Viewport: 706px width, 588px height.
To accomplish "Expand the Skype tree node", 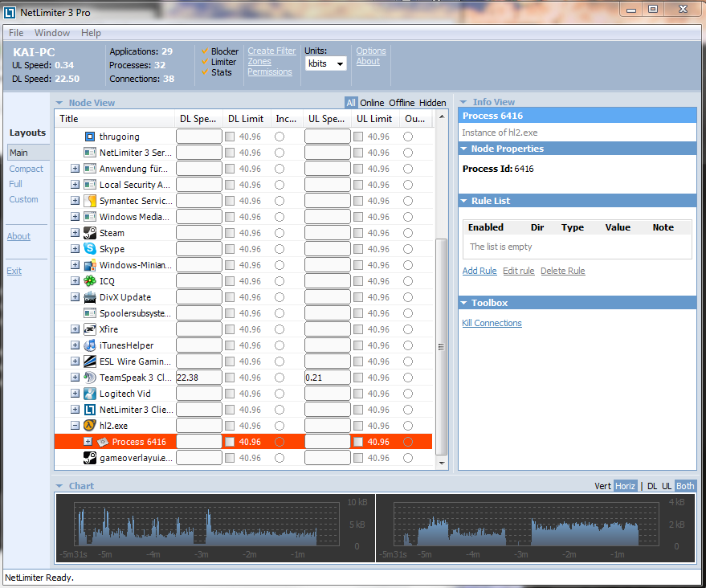I will click(x=75, y=249).
